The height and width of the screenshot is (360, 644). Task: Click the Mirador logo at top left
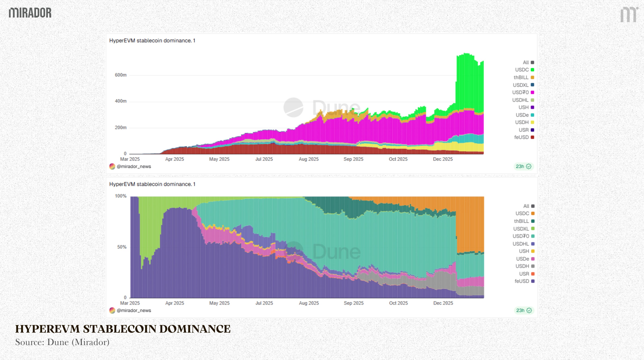[x=30, y=13]
